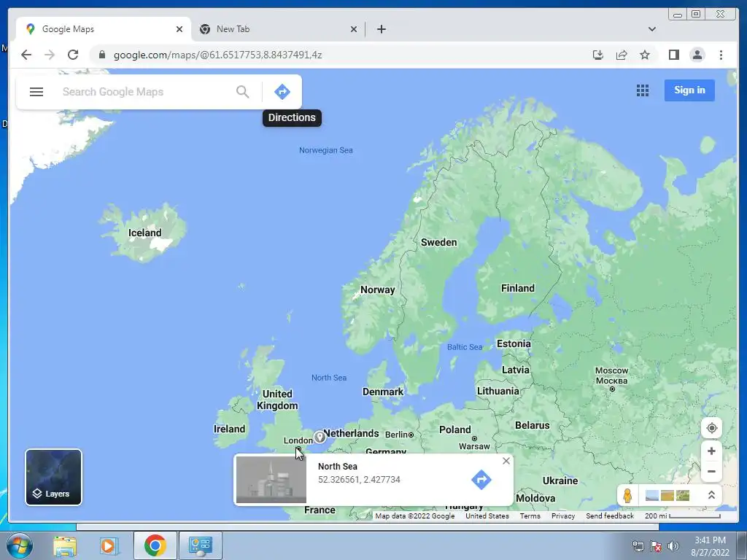Screen dimensions: 747x560
Task: Click the Chrome taskbar icon
Action: point(155,545)
